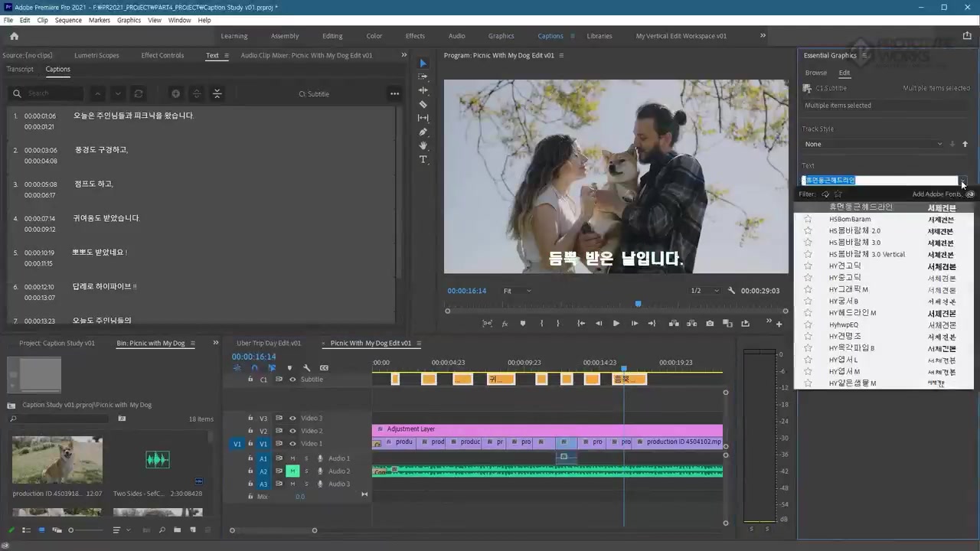980x551 pixels.
Task: Unmute the Audio 2 track
Action: 292,471
